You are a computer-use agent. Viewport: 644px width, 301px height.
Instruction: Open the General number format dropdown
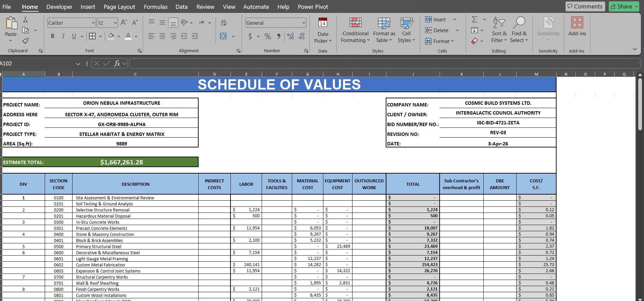(303, 23)
